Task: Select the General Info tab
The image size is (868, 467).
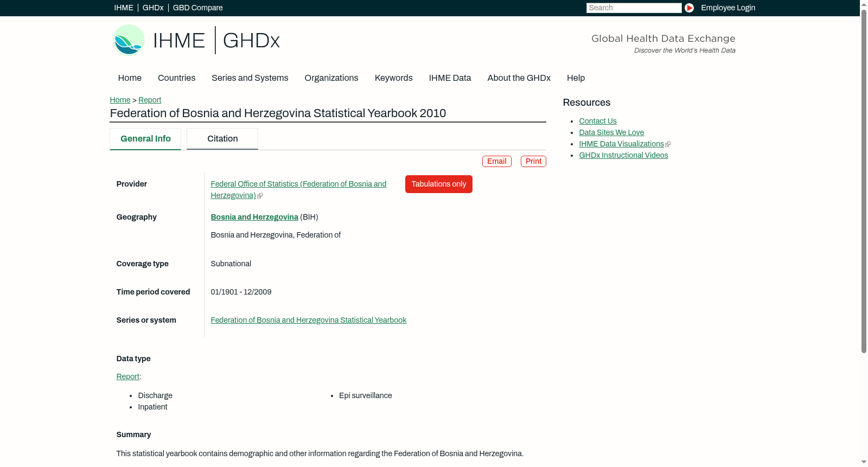Action: (x=145, y=139)
